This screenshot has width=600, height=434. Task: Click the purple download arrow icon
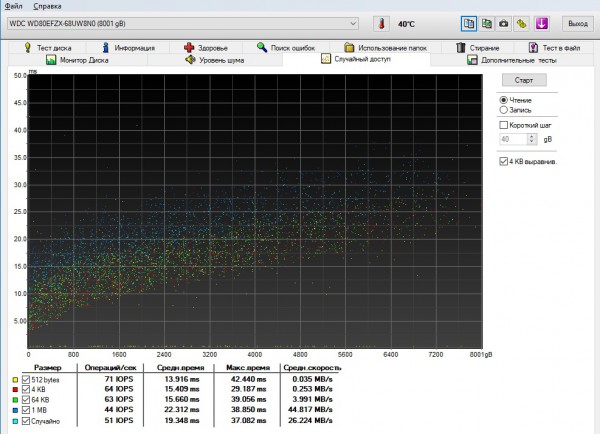click(x=541, y=24)
